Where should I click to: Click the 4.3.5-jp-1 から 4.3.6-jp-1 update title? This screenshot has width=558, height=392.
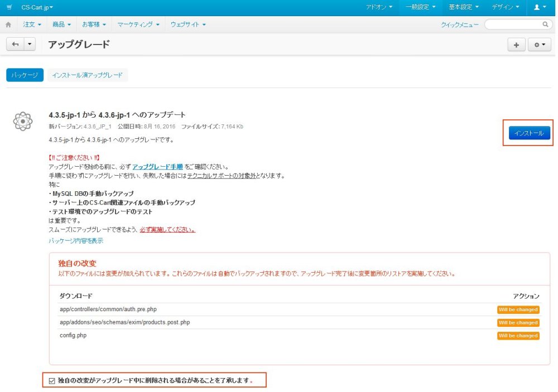(117, 114)
